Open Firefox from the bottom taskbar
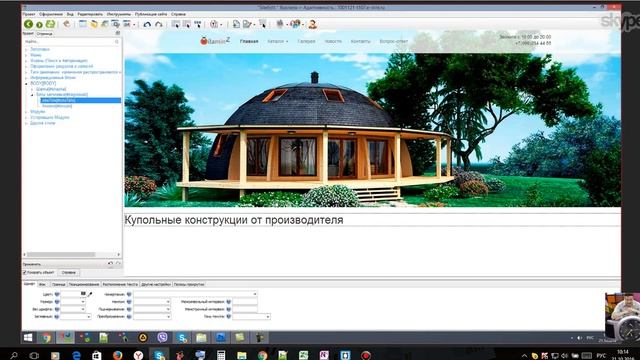 [x=118, y=356]
